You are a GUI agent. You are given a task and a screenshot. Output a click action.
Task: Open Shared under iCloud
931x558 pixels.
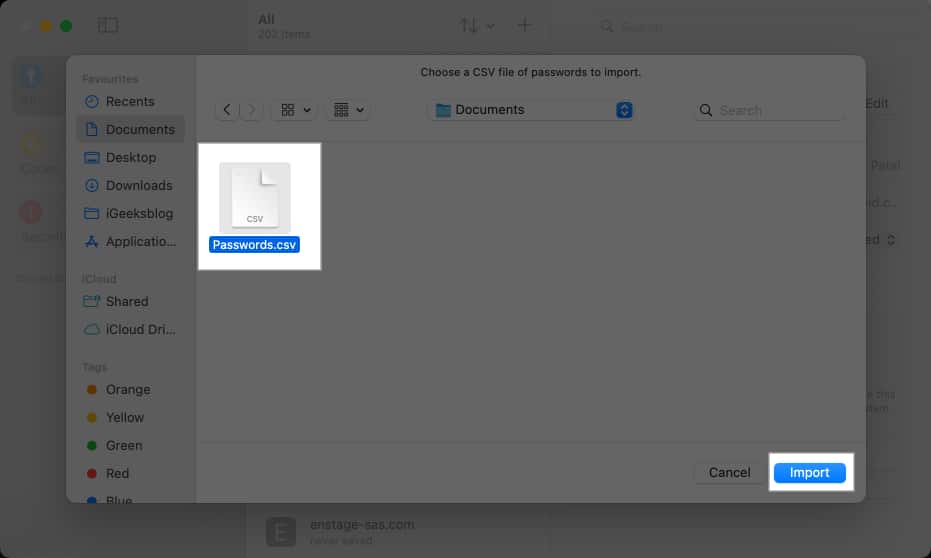pyautogui.click(x=130, y=302)
